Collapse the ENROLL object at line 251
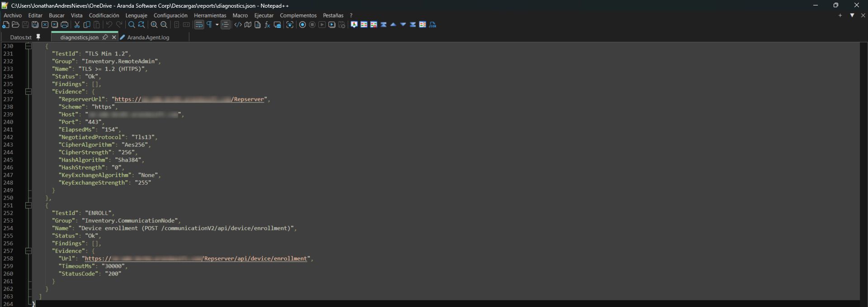868x307 pixels. pyautogui.click(x=28, y=205)
